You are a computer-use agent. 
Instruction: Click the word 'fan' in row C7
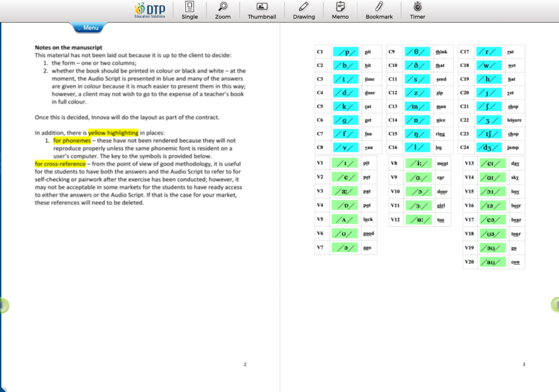[x=368, y=134]
